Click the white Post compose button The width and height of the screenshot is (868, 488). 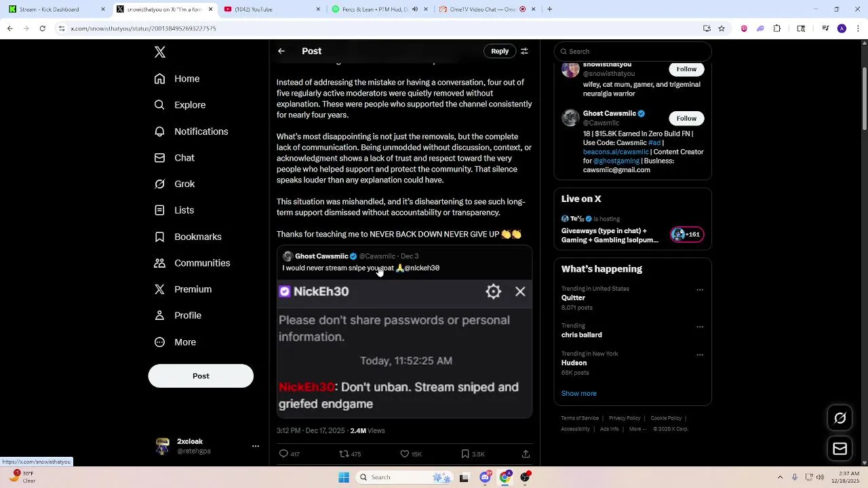[201, 376]
